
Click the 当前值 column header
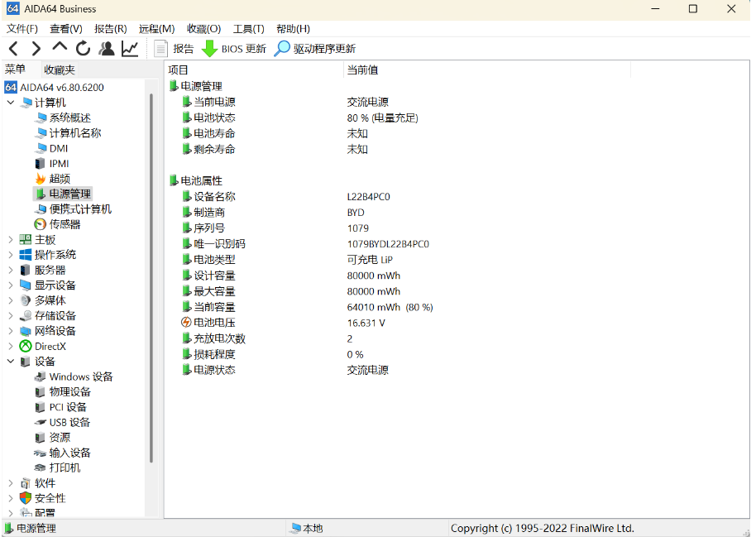[487, 70]
